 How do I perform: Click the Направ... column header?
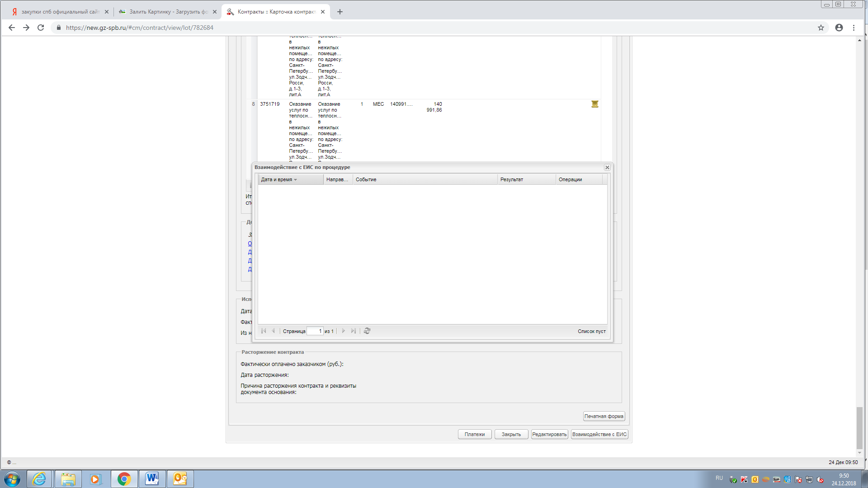tap(338, 179)
